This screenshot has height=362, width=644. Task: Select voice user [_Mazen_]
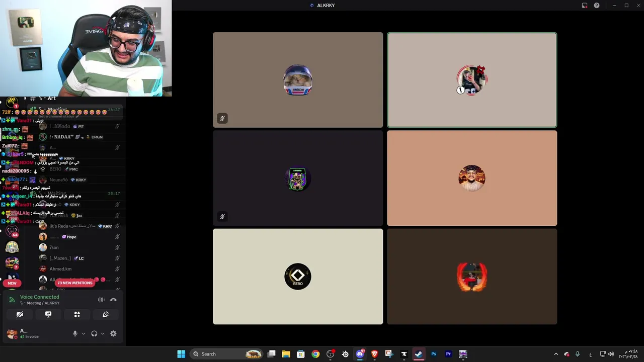pyautogui.click(x=79, y=258)
